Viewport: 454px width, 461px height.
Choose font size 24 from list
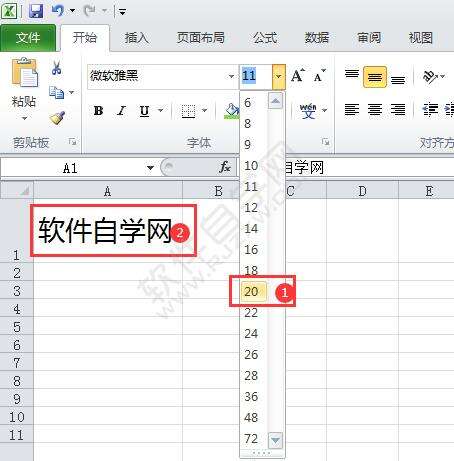251,334
